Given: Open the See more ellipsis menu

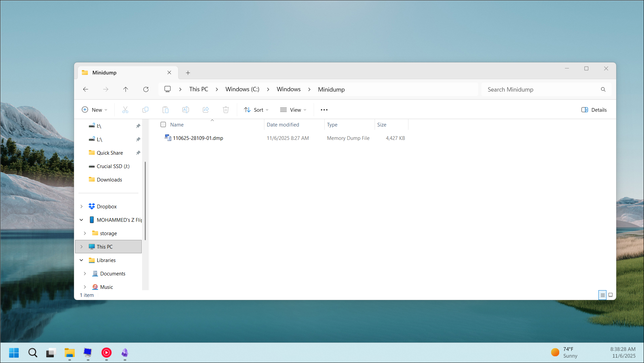Looking at the screenshot, I should [324, 110].
